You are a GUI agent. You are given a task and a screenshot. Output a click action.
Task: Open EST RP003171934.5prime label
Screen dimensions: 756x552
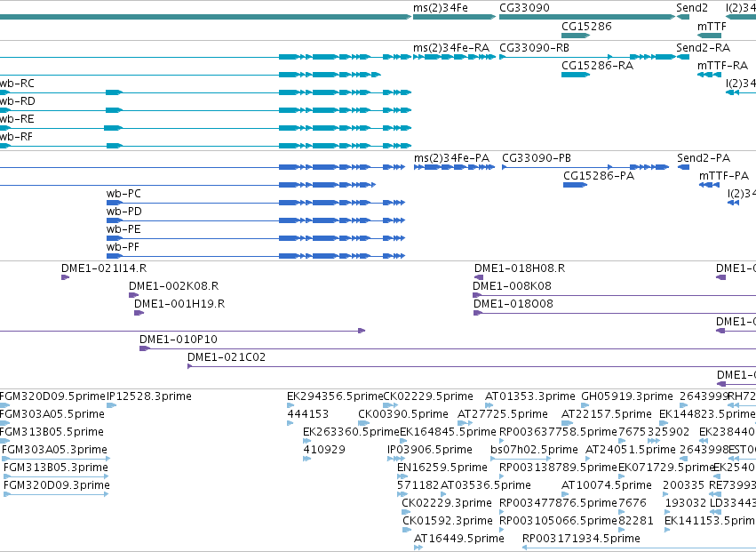pyautogui.click(x=582, y=539)
